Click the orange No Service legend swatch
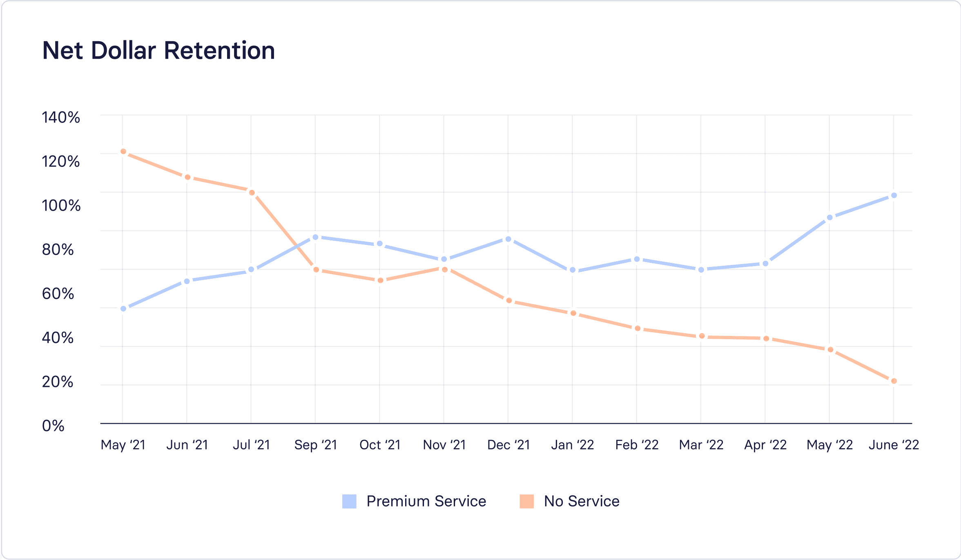 (x=526, y=501)
